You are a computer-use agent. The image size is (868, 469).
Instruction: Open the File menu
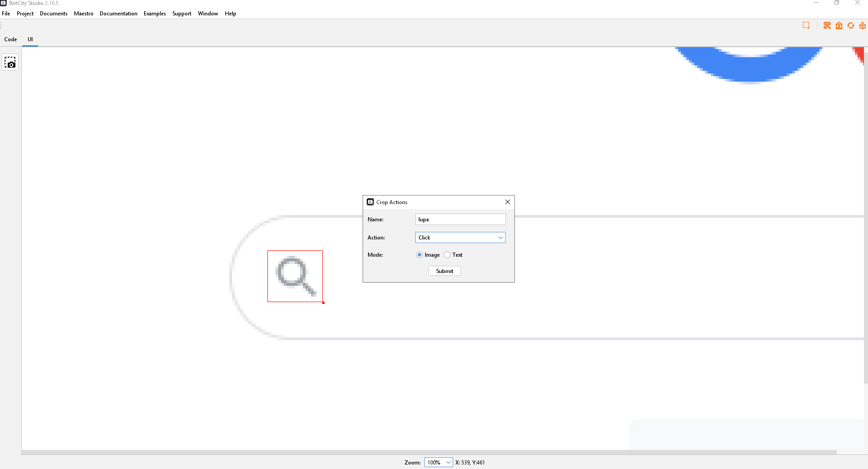click(6, 14)
